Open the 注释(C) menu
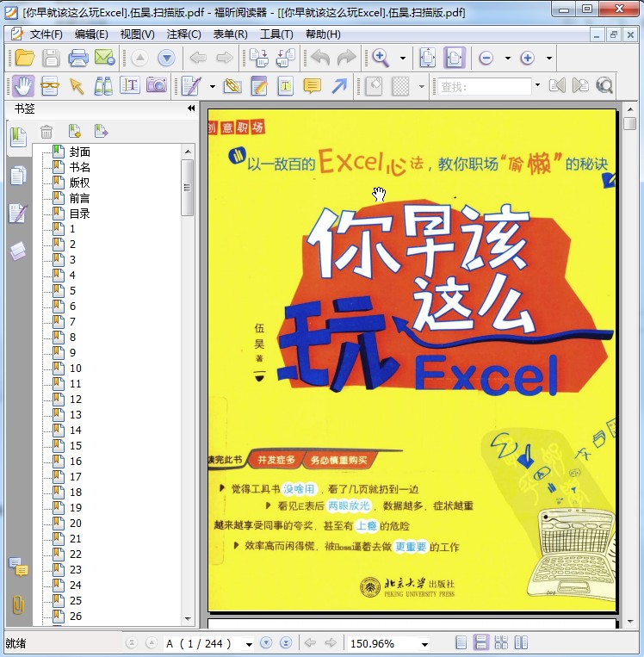The width and height of the screenshot is (644, 657). point(183,34)
